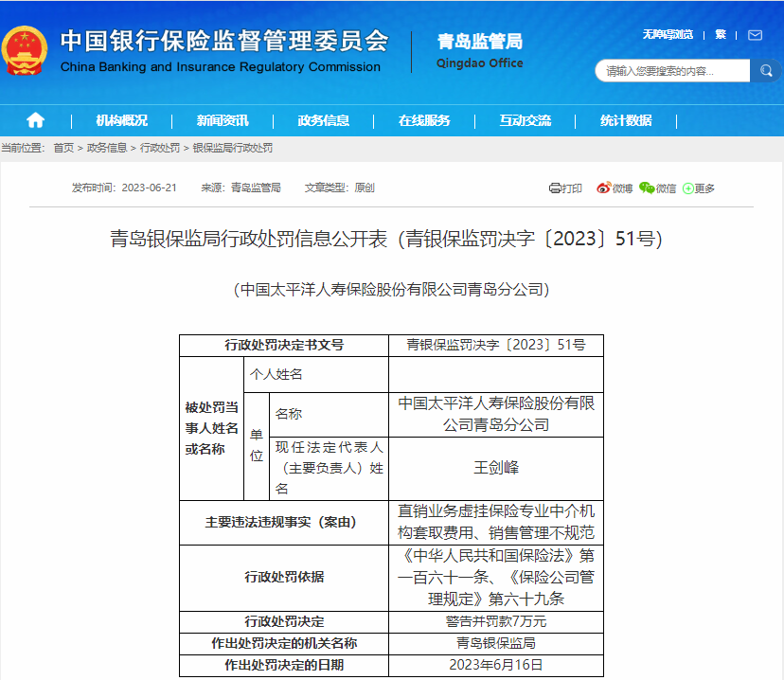Image resolution: width=784 pixels, height=680 pixels.
Task: Click the home icon in navigation bar
Action: [36, 120]
